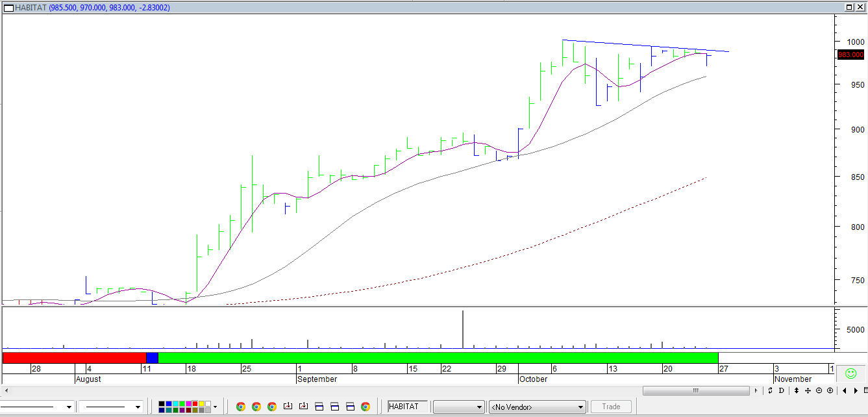
Task: Click the September month label
Action: (317, 379)
